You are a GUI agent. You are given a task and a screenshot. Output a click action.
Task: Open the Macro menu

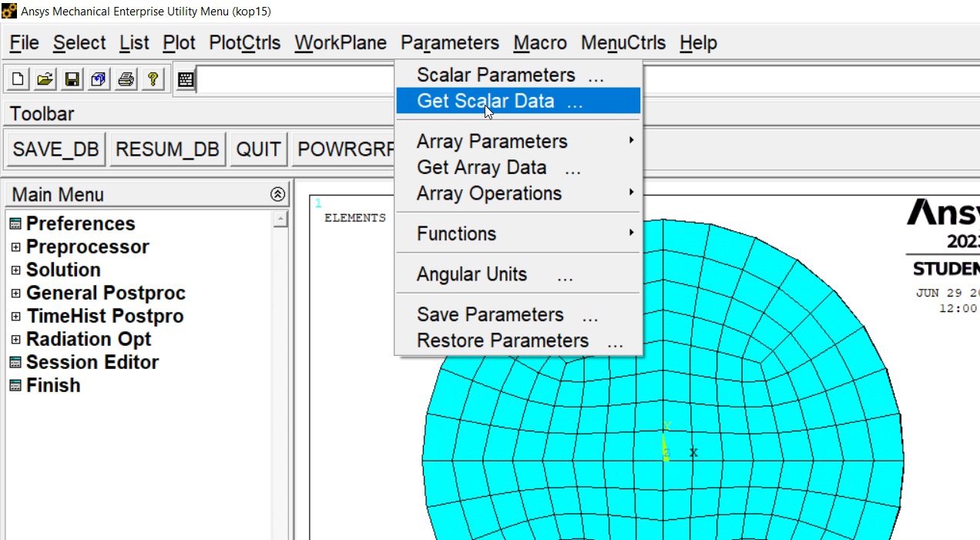click(x=540, y=43)
